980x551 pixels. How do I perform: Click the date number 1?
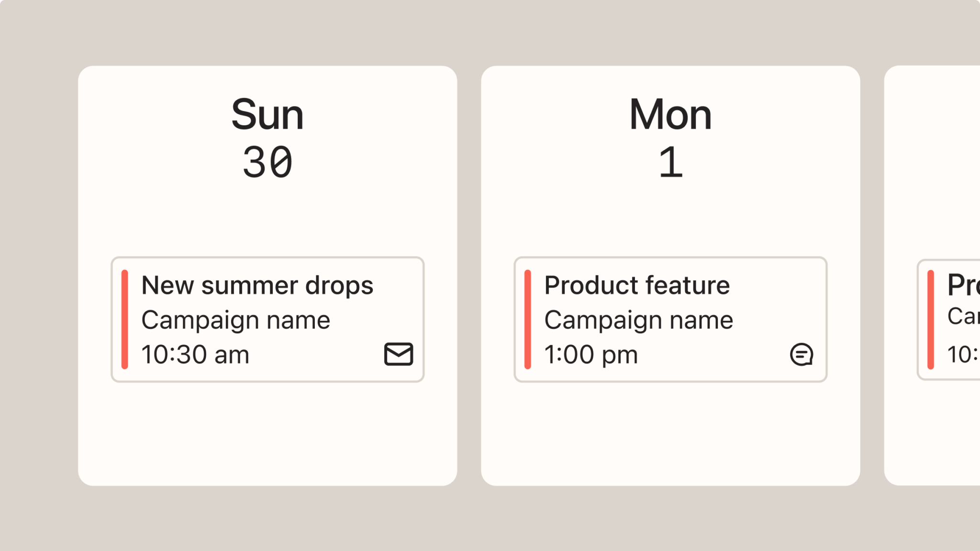click(670, 163)
